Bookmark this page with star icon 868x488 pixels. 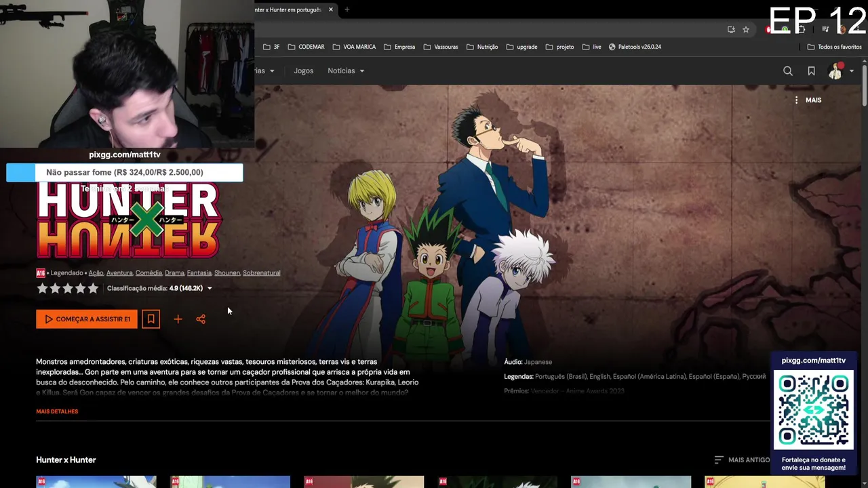(746, 29)
